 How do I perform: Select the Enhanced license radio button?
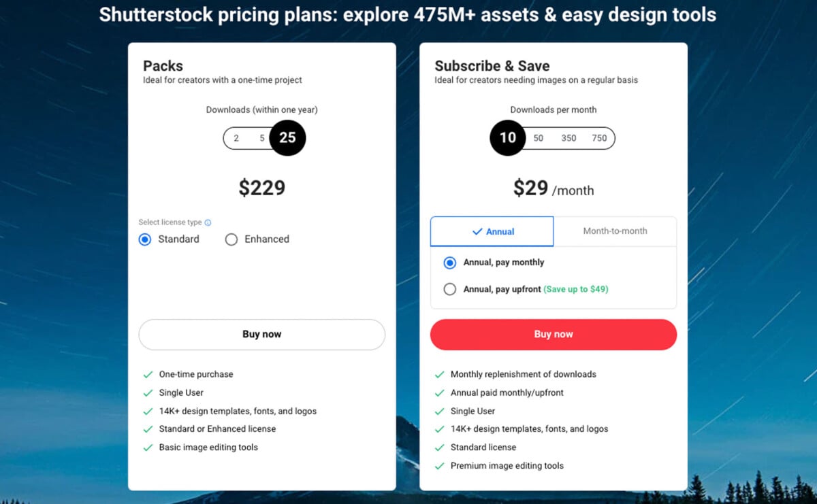(x=231, y=239)
